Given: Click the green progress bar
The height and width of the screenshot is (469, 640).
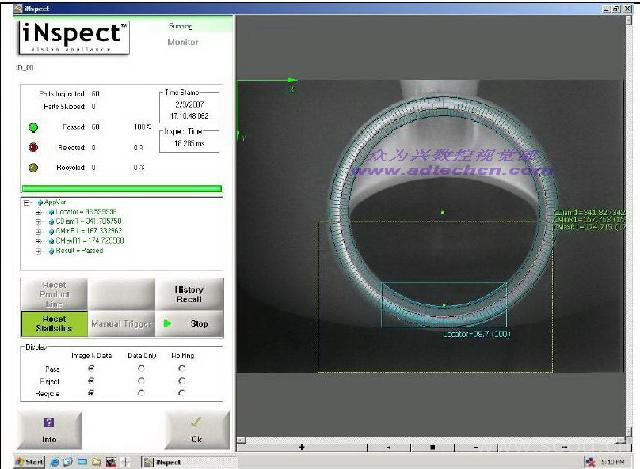Looking at the screenshot, I should (121, 187).
